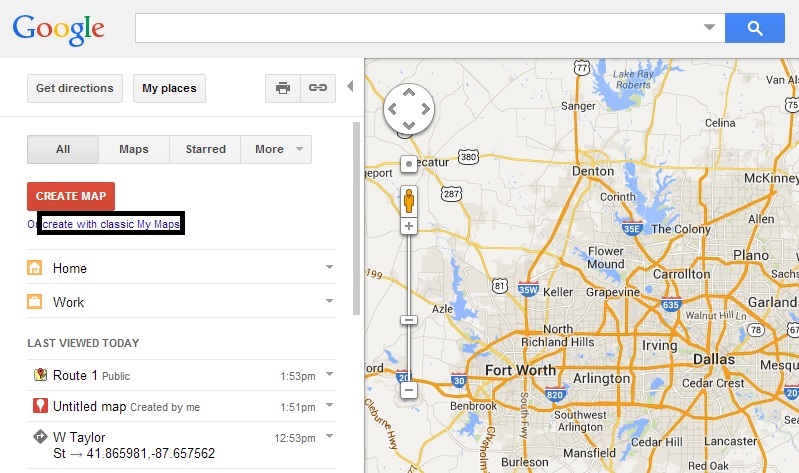799x473 pixels.
Task: Click the Work briefcase icon
Action: coord(35,302)
